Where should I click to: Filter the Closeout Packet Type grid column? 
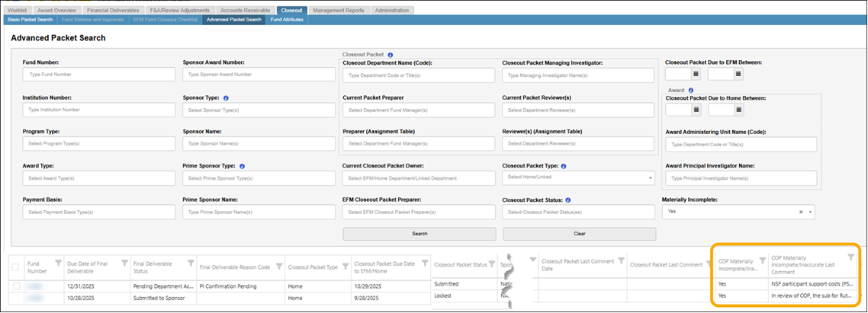(x=346, y=267)
